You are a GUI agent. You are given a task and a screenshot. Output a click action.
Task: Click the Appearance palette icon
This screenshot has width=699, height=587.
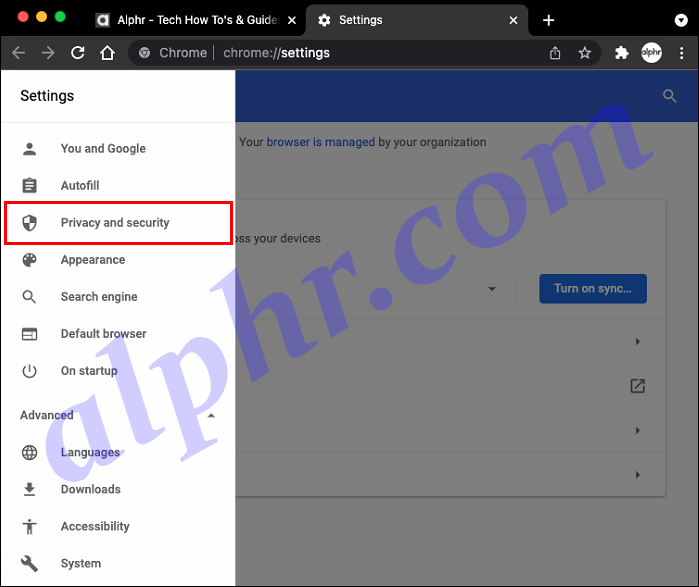(x=29, y=260)
